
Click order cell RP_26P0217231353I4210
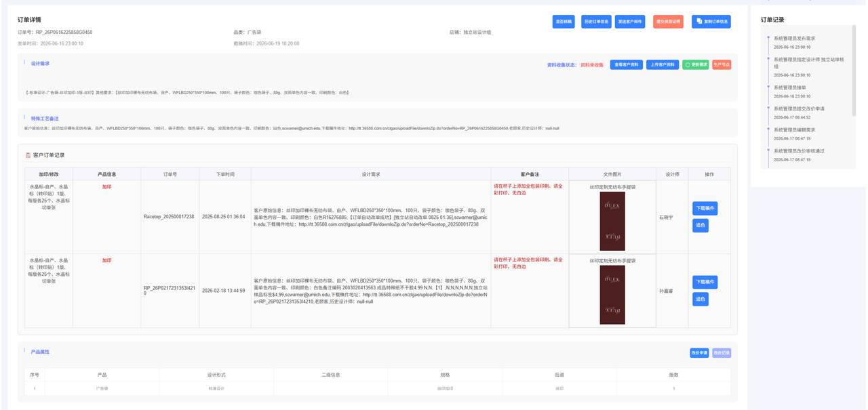170,290
